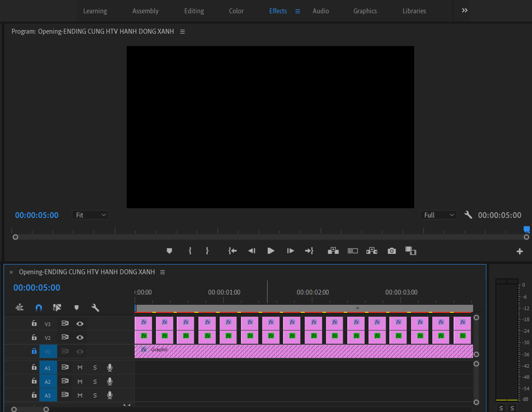Open the Effects workspace menu
Viewport: 532px width, 412px height.
298,11
